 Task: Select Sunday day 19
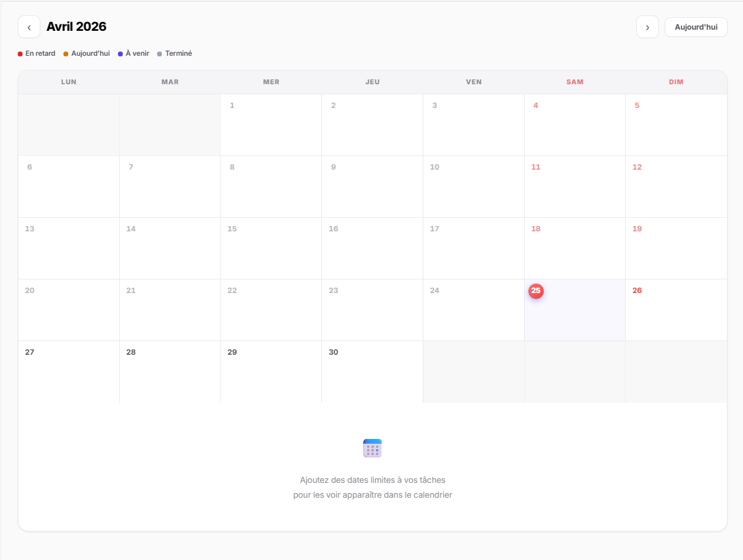point(676,249)
